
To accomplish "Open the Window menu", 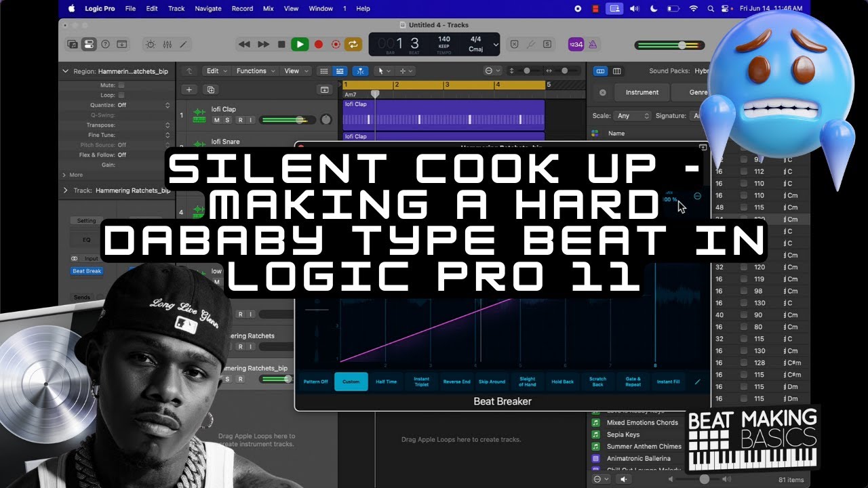I will click(x=321, y=8).
